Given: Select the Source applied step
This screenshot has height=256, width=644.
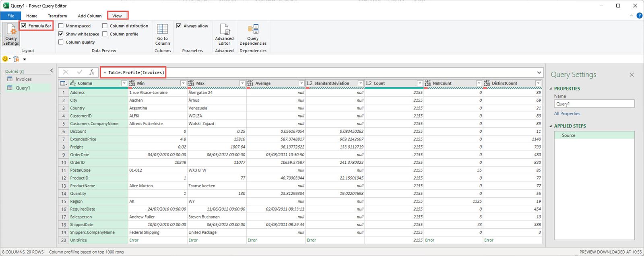Looking at the screenshot, I should (x=568, y=135).
